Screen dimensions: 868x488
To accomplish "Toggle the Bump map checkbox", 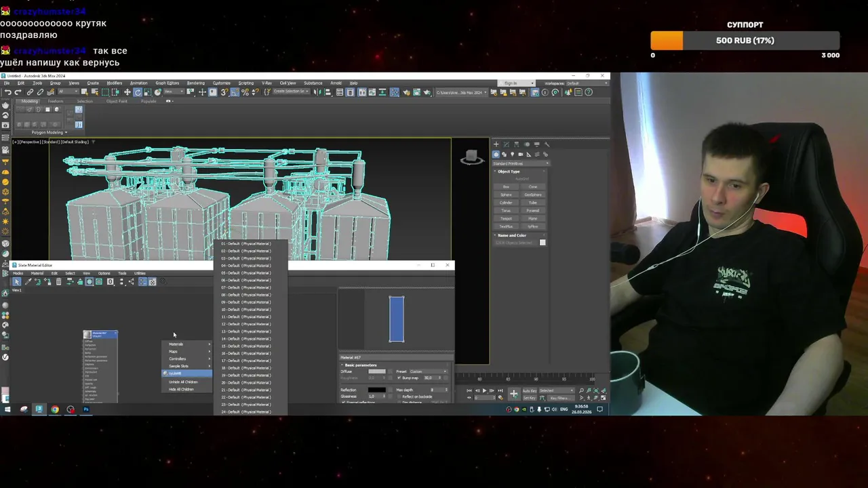I will click(399, 378).
